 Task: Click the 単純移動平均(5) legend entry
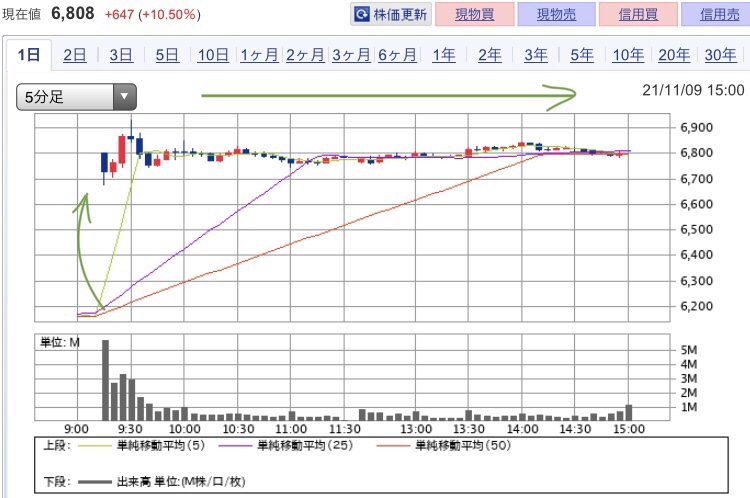click(x=142, y=446)
